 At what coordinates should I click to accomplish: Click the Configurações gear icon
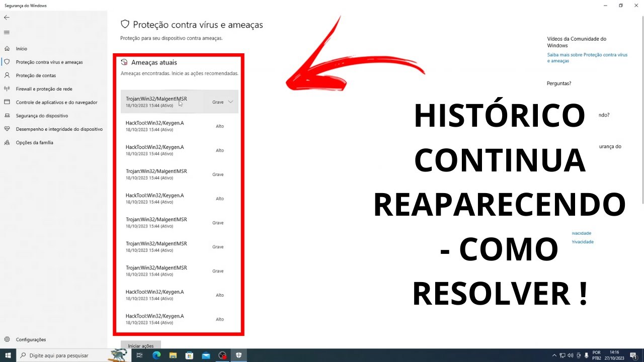7,339
